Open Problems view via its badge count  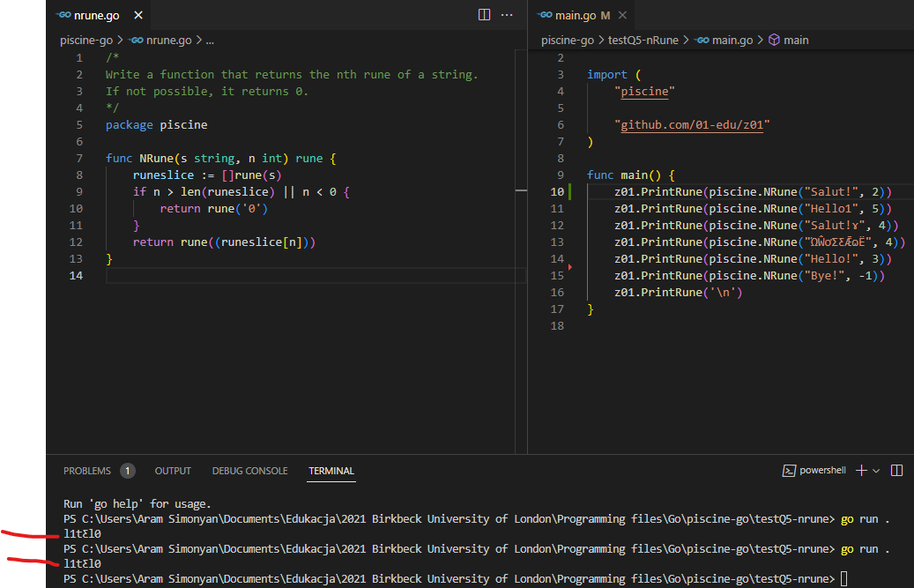pos(127,470)
